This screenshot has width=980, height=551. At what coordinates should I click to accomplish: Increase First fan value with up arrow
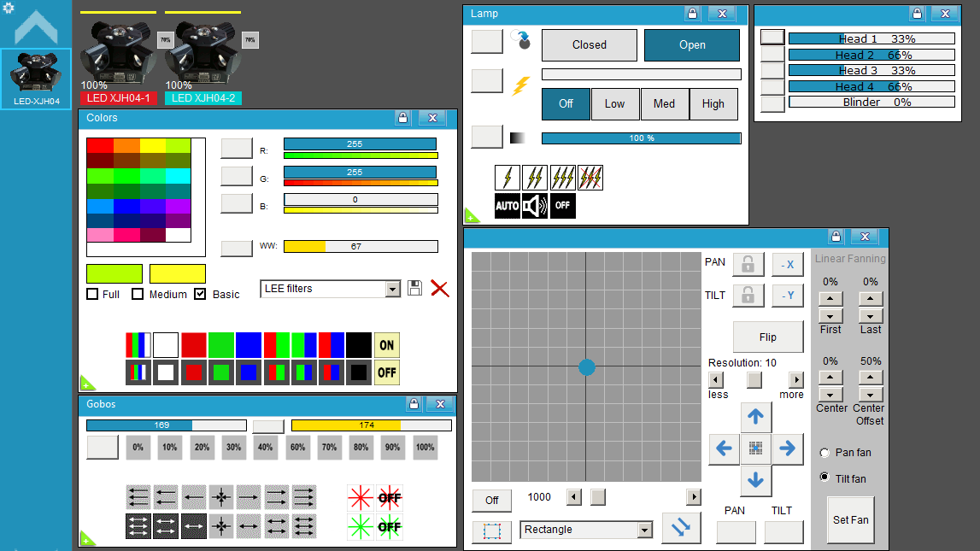coord(830,299)
